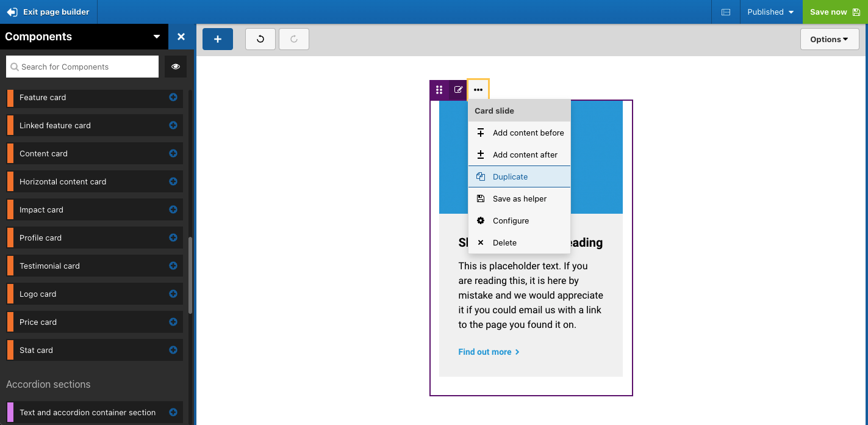Close the Components sidebar with the X

(181, 37)
